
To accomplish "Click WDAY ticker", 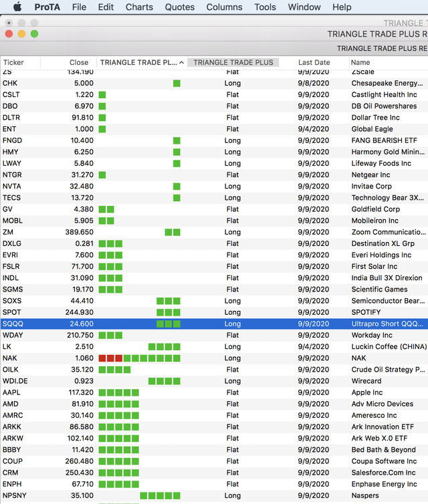I will click(x=13, y=336).
